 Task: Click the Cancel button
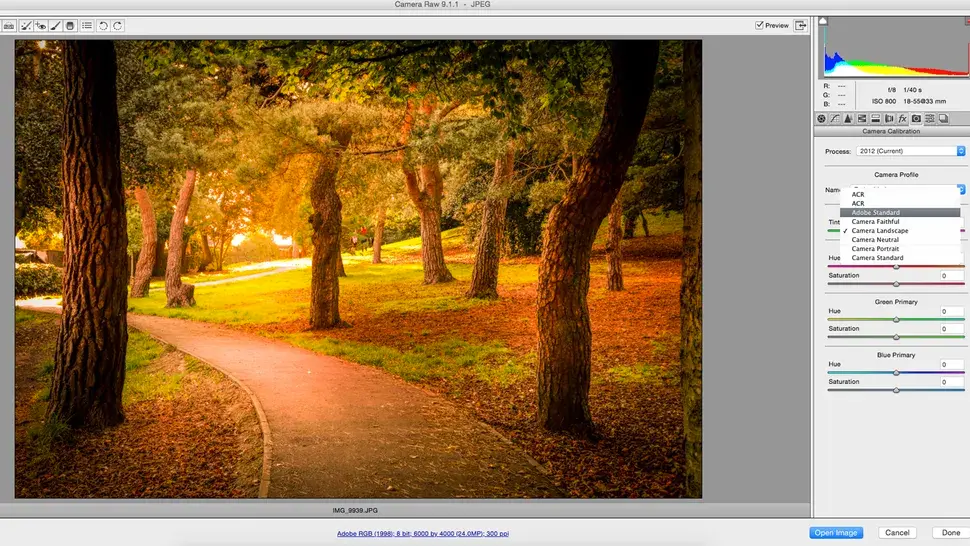coord(897,532)
